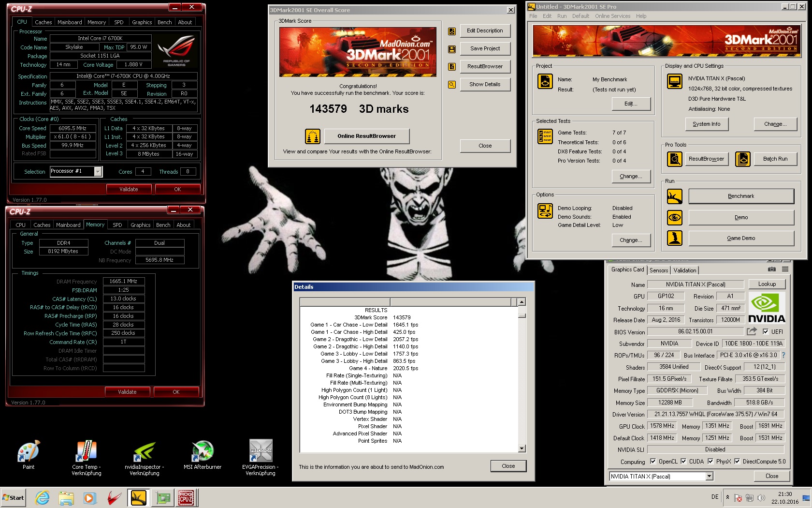Toggle the PhysX checkbox
This screenshot has width=812, height=508.
pyautogui.click(x=710, y=461)
